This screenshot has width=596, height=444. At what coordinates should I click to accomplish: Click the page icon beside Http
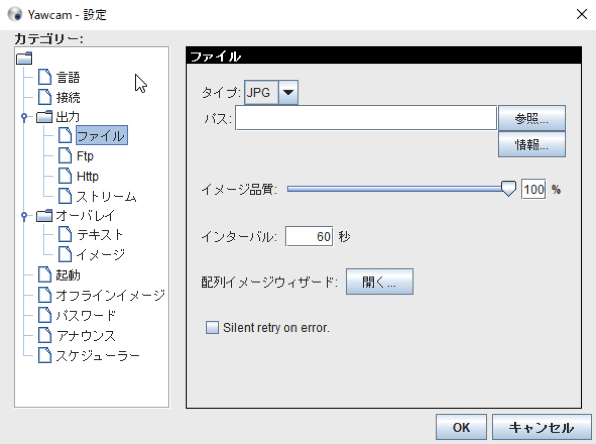click(65, 176)
